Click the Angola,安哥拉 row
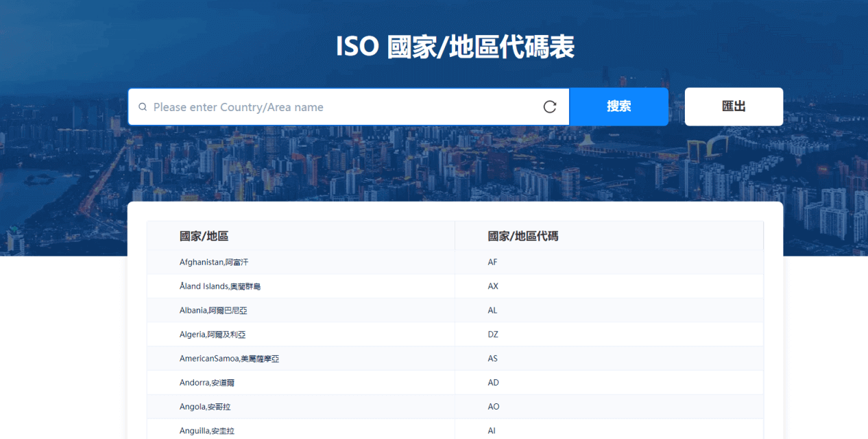Viewport: 868px width, 439px height. click(205, 407)
